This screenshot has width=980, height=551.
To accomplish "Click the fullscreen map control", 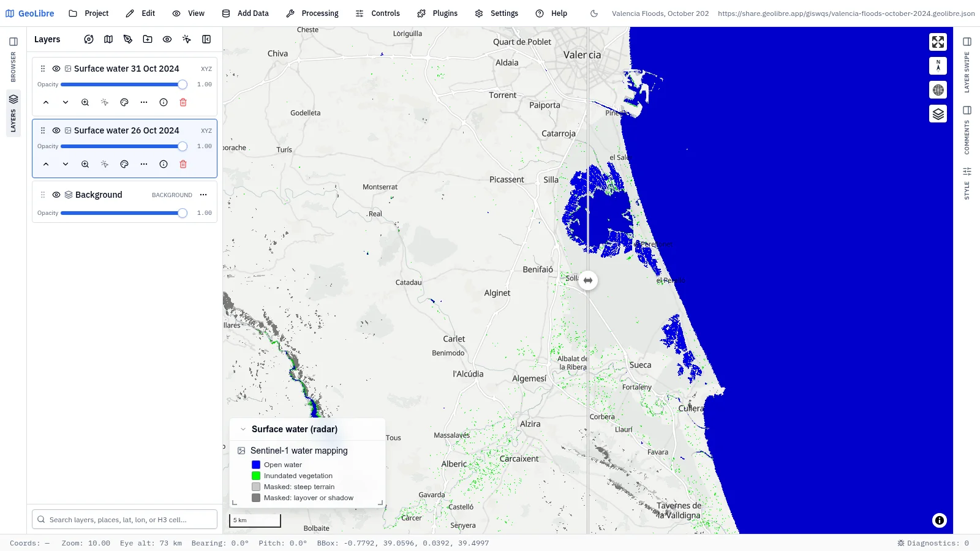I will click(x=938, y=42).
